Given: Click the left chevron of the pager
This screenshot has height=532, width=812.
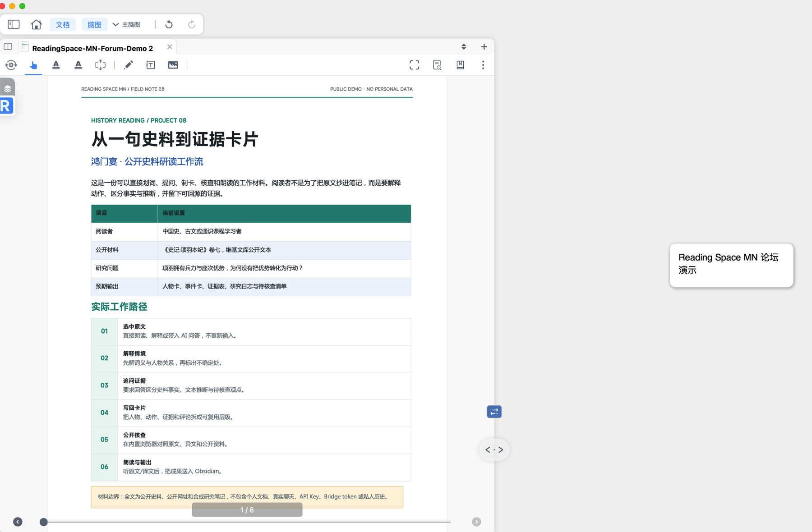Looking at the screenshot, I should (488, 449).
